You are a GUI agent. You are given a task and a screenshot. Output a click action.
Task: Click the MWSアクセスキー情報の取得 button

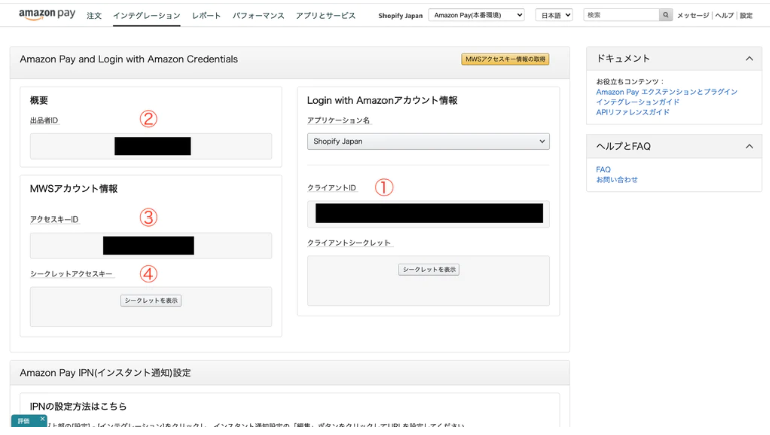coord(505,59)
